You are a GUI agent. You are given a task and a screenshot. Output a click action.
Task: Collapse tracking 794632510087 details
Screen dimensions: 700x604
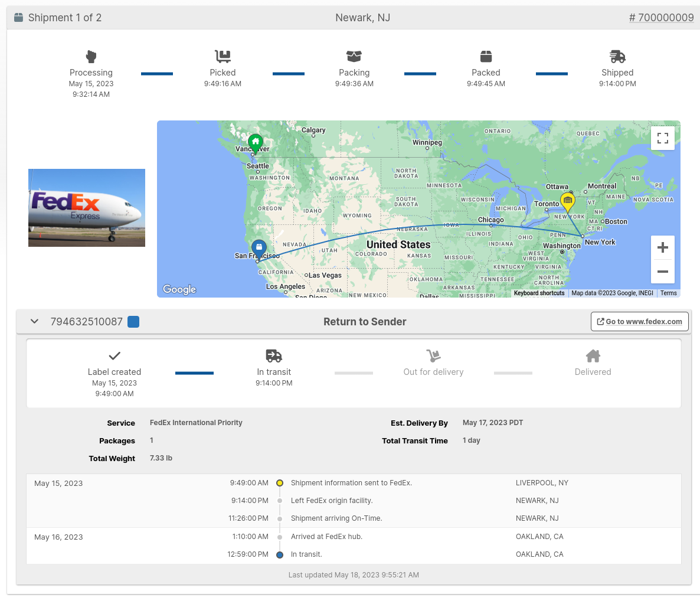(35, 322)
